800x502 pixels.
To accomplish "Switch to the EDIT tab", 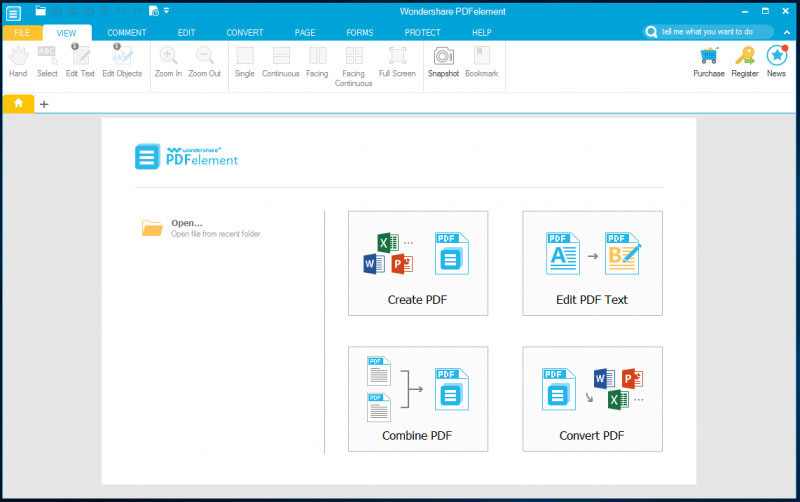I will click(186, 33).
